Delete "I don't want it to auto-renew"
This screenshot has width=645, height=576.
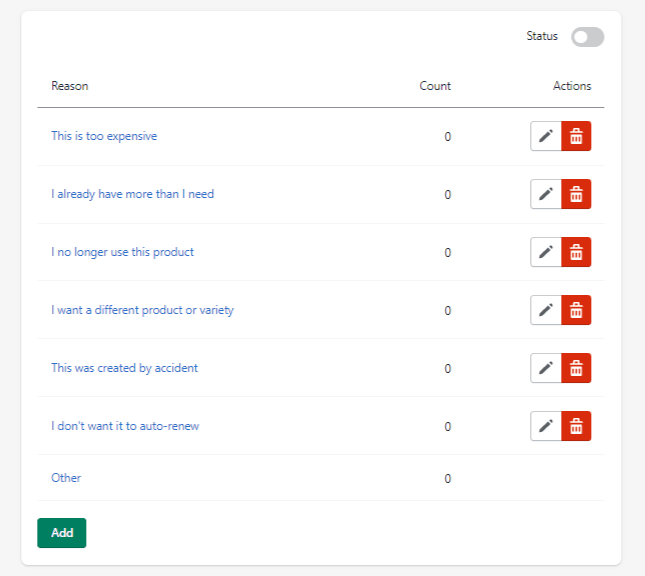[576, 426]
